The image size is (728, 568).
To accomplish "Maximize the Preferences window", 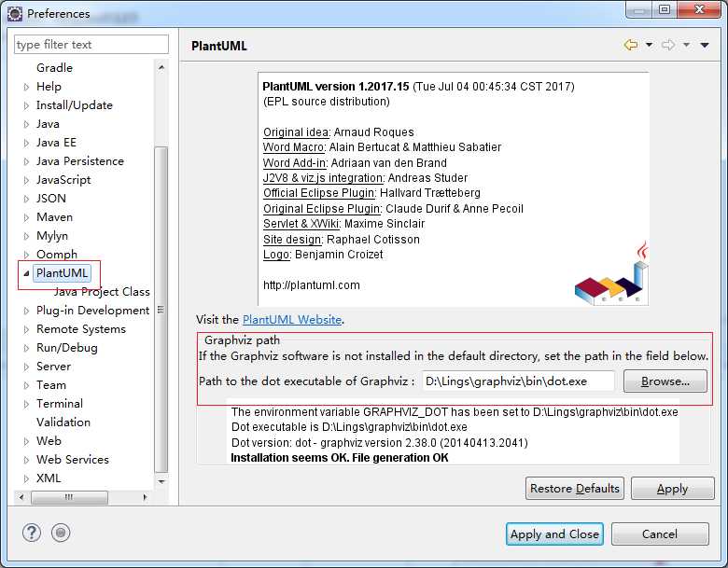I will 665,9.
